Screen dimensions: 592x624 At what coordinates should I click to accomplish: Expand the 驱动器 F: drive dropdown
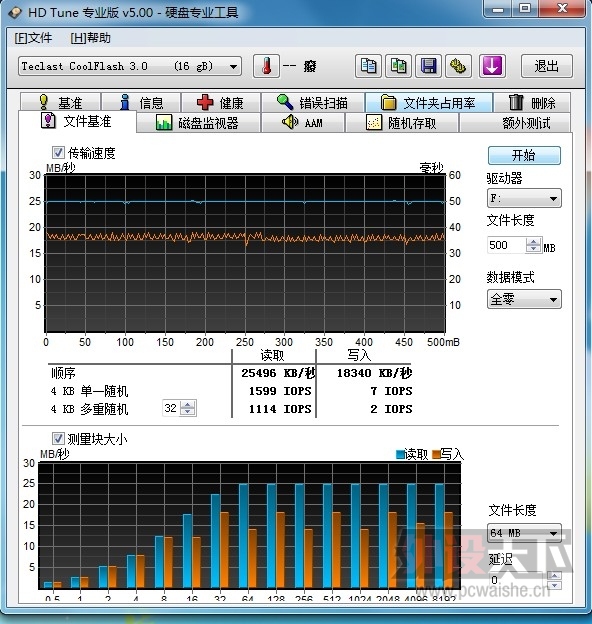click(553, 198)
